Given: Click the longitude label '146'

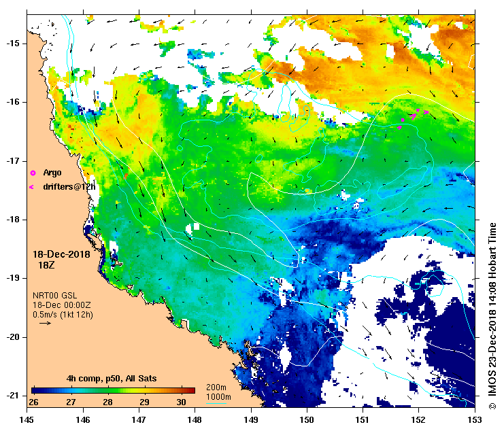Looking at the screenshot, I should 83,419.
